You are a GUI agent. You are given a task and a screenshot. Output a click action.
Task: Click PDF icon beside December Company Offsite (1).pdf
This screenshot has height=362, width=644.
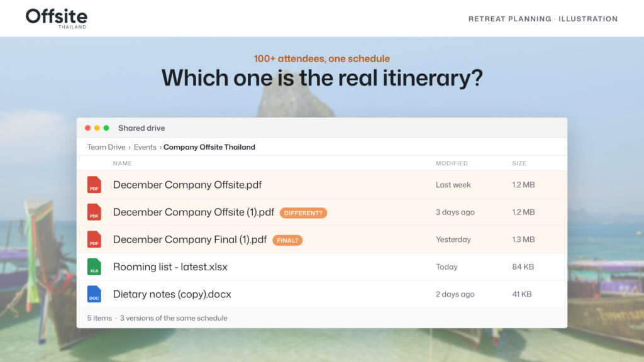click(x=94, y=212)
